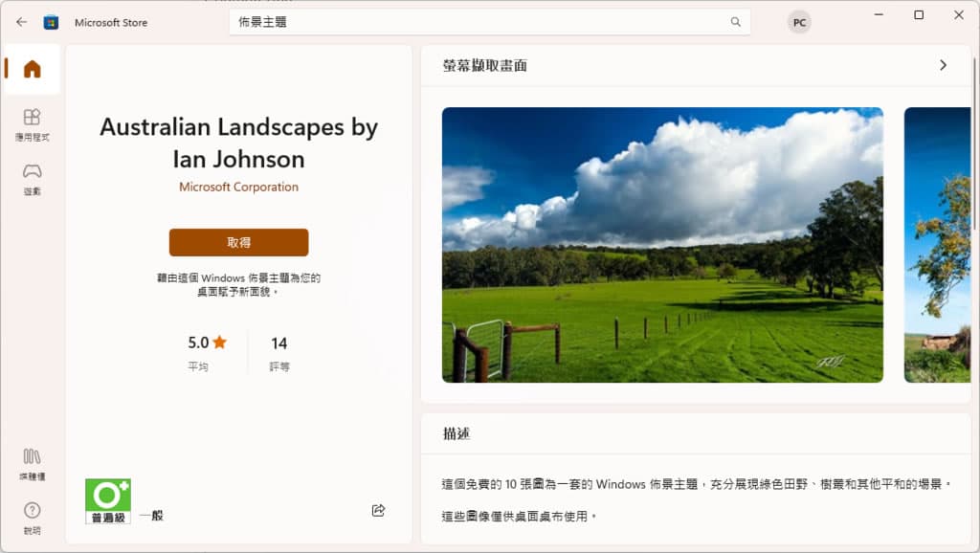This screenshot has width=980, height=553.
Task: Click the search magnifier icon
Action: [x=736, y=22]
